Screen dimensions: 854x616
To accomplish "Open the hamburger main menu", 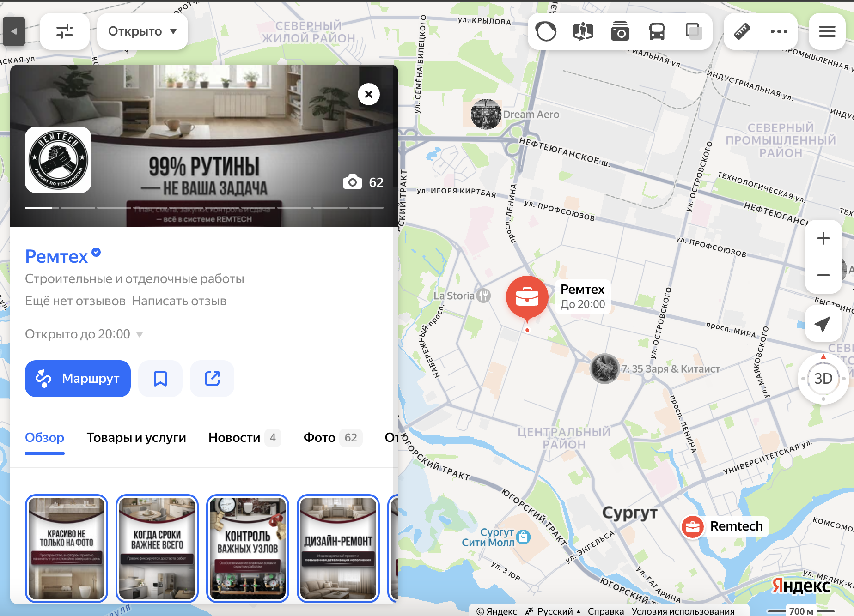I will tap(827, 31).
